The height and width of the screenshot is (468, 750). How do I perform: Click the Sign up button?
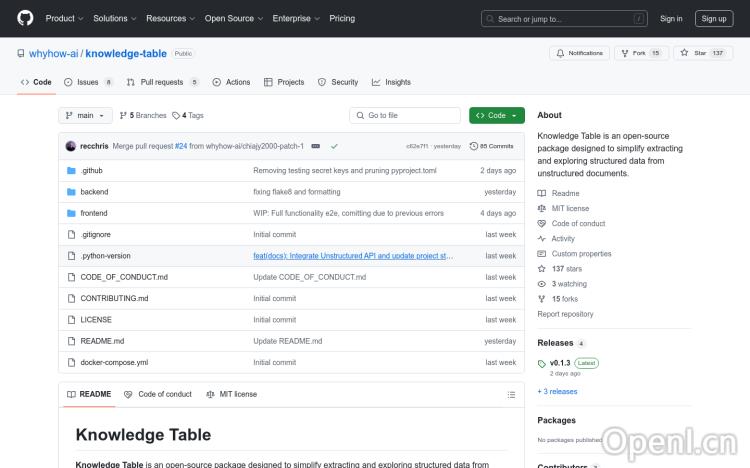[714, 19]
